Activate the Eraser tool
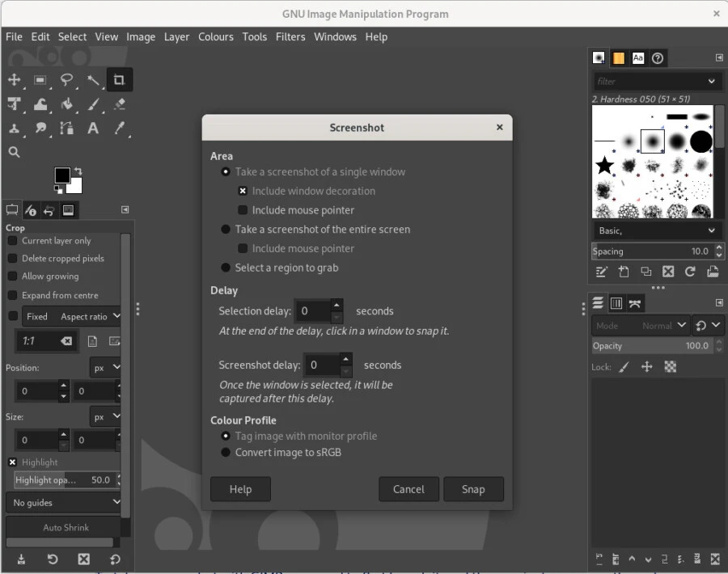This screenshot has width=728, height=574. click(x=120, y=104)
